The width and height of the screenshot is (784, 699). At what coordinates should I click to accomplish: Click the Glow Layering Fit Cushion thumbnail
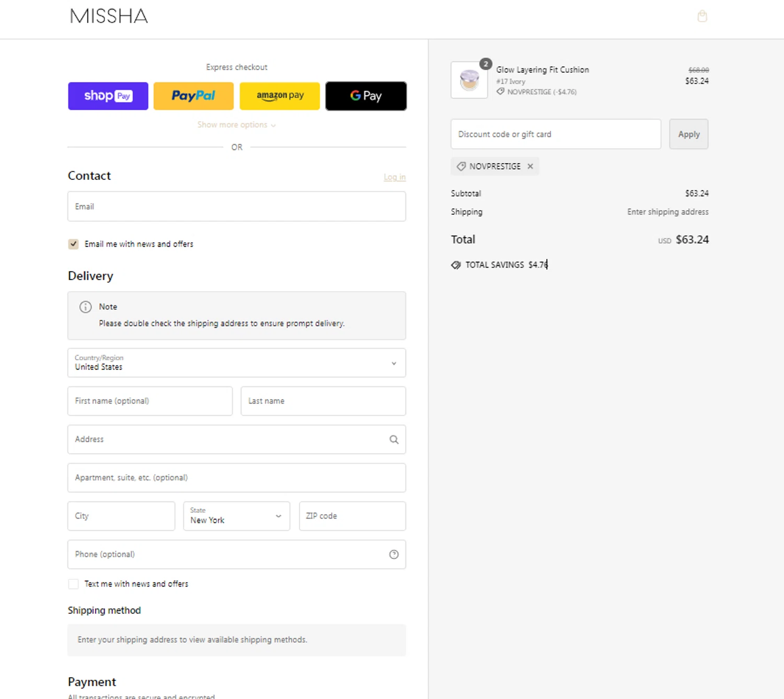click(469, 80)
